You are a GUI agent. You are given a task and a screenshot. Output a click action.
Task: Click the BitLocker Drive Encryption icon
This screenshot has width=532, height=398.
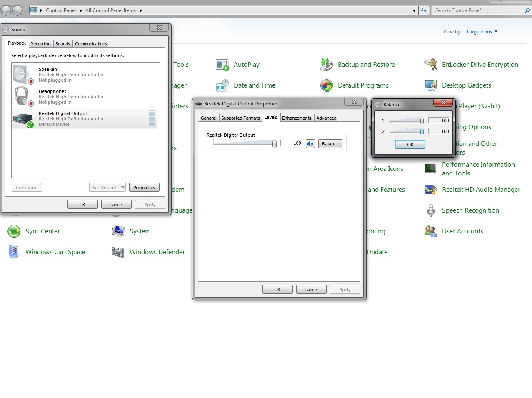[x=431, y=65]
